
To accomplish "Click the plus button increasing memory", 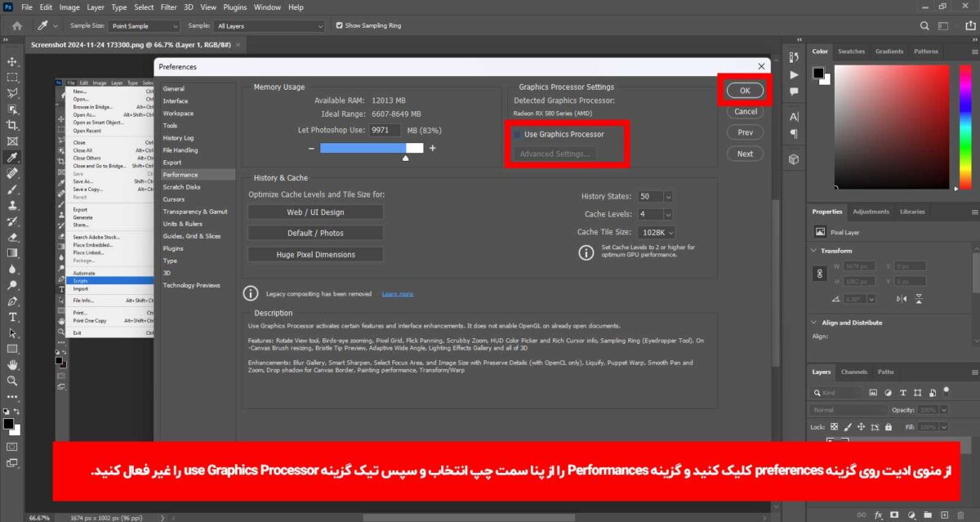I will (432, 148).
